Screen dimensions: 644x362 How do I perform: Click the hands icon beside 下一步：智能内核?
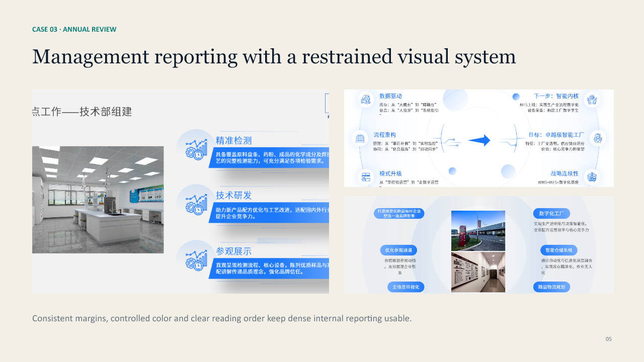click(592, 99)
